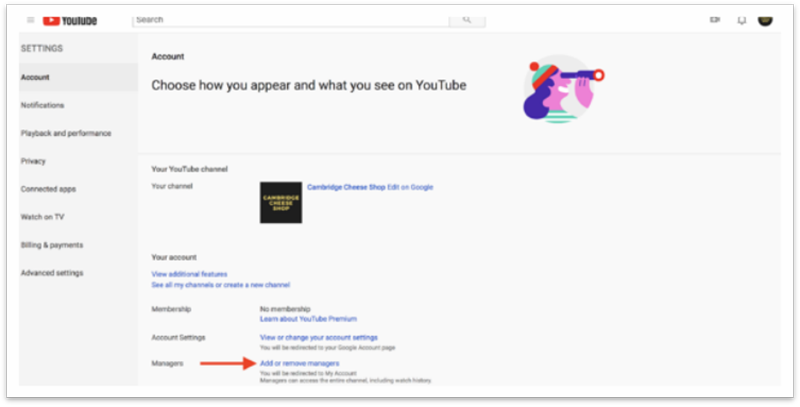
Task: Click the search magnifier button
Action: tap(467, 20)
